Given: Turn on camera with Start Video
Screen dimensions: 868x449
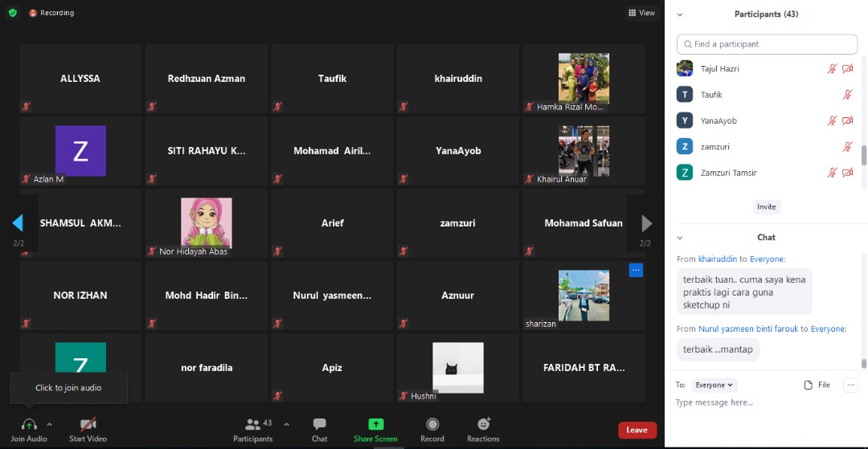Looking at the screenshot, I should (x=88, y=424).
